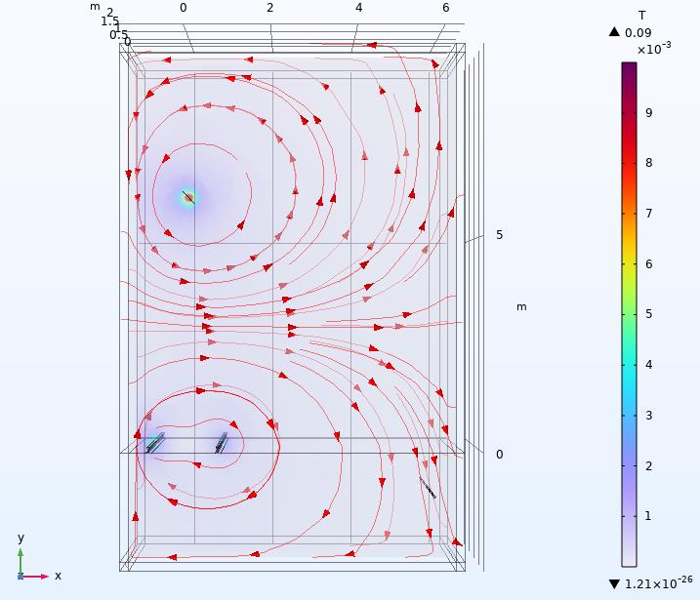Select the small black rod at lower right
This screenshot has width=700, height=600.
(x=428, y=487)
